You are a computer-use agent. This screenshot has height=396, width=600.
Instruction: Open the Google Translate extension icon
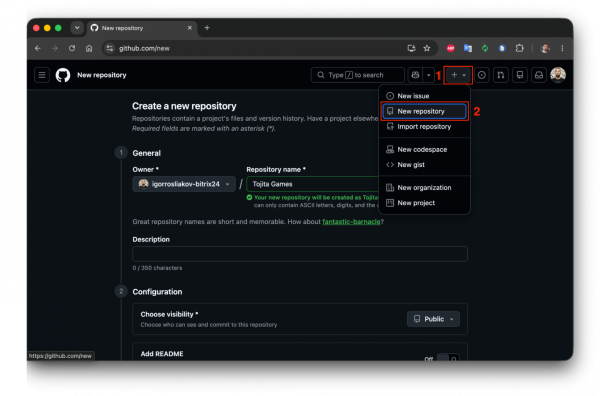point(468,48)
